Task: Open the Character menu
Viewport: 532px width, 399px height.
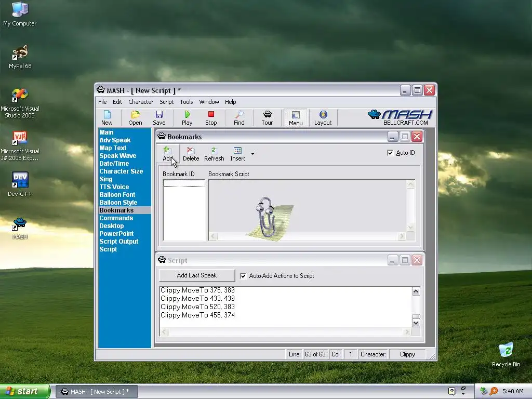Action: coord(141,102)
